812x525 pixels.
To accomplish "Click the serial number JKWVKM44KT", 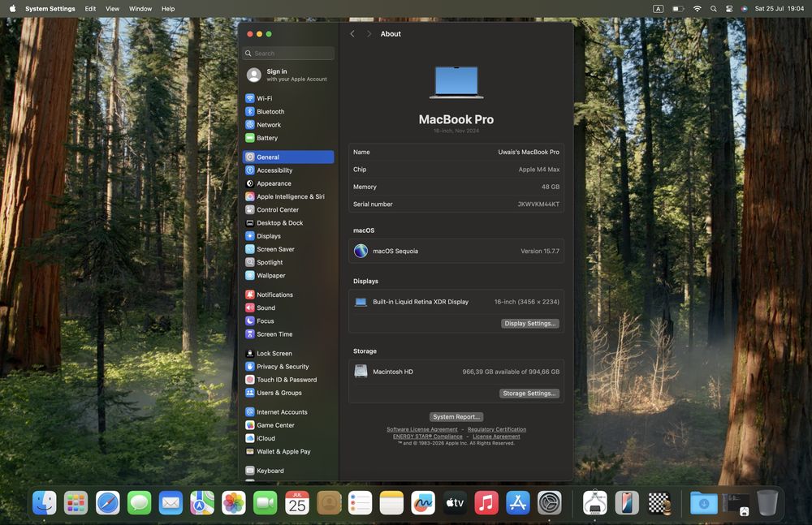I will click(x=538, y=204).
